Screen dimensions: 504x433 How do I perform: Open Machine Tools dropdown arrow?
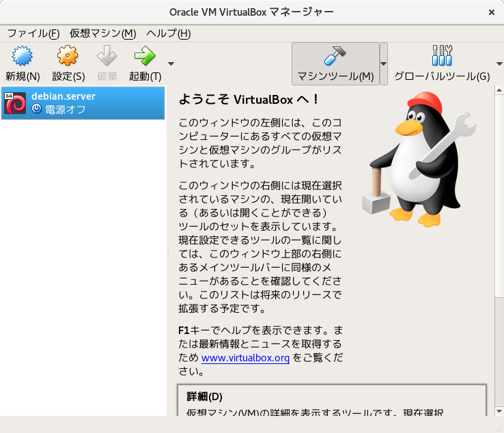pos(384,64)
